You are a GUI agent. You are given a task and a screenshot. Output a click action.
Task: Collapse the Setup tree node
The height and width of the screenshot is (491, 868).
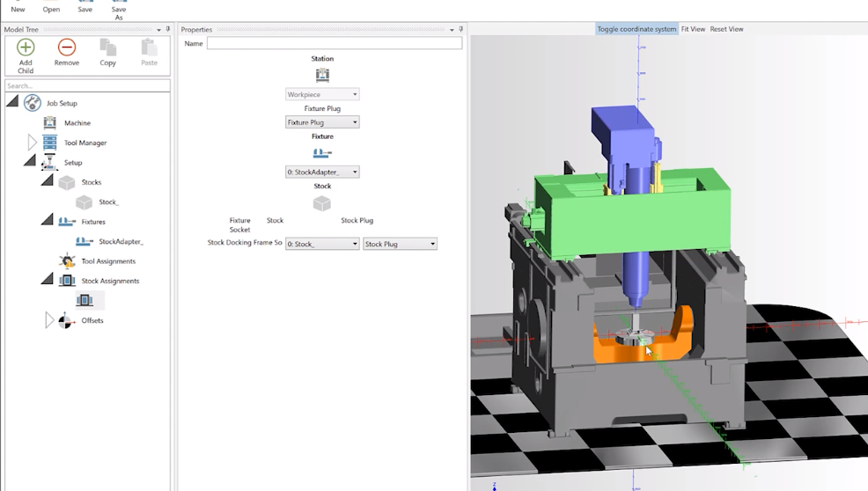click(30, 160)
